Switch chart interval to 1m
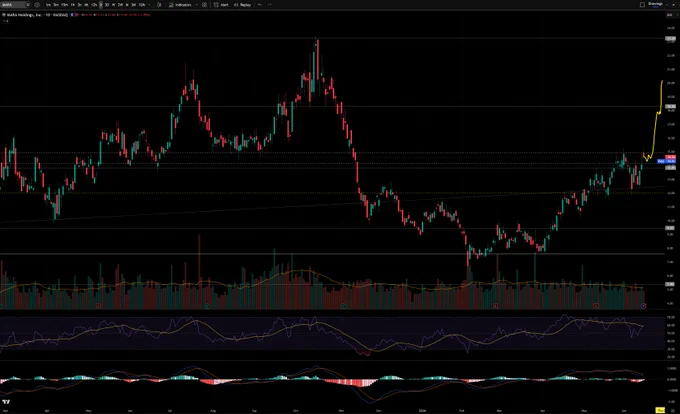The width and height of the screenshot is (680, 414). pyautogui.click(x=48, y=5)
